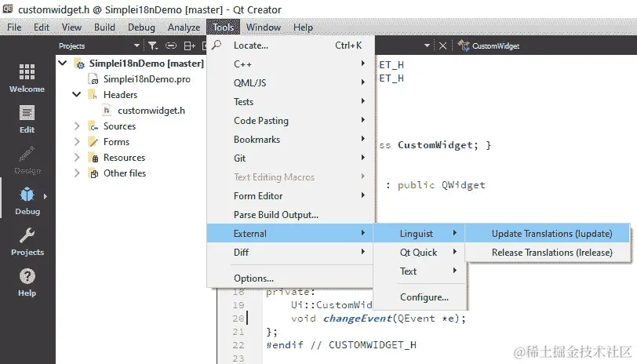Click QWidget in class declaration
The height and width of the screenshot is (364, 637).
pos(463,185)
